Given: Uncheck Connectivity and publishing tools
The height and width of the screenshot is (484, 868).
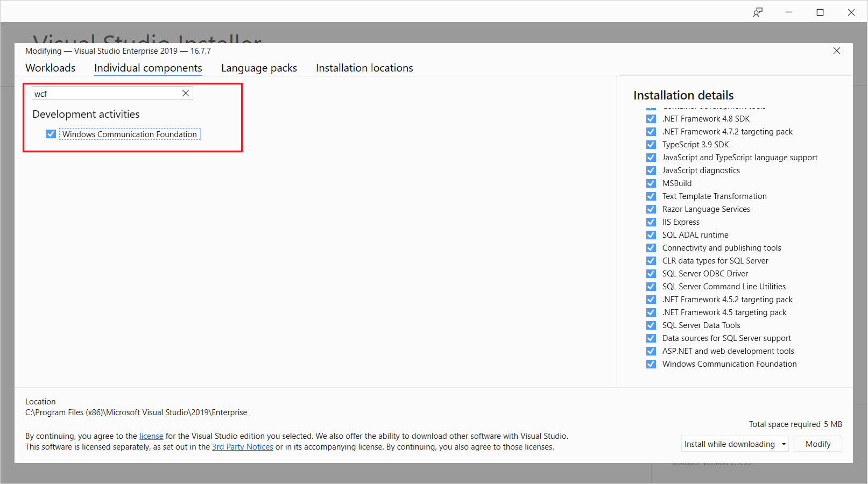Looking at the screenshot, I should (651, 248).
